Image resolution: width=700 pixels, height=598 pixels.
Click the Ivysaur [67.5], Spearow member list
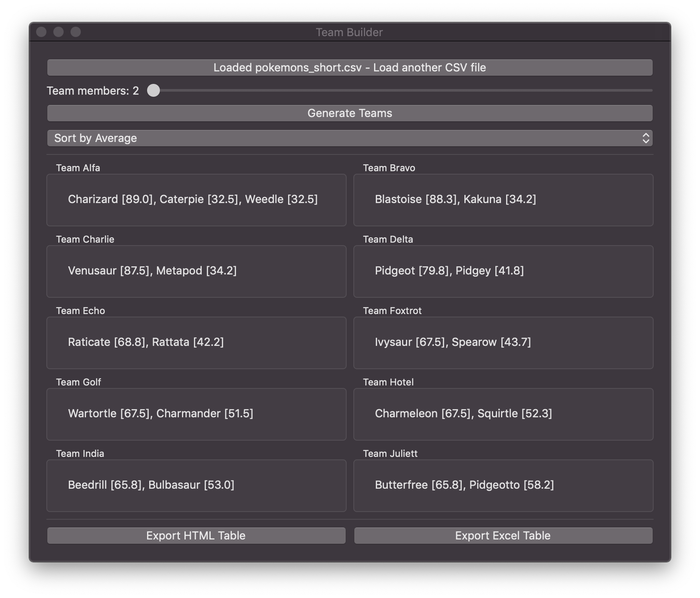pos(453,342)
